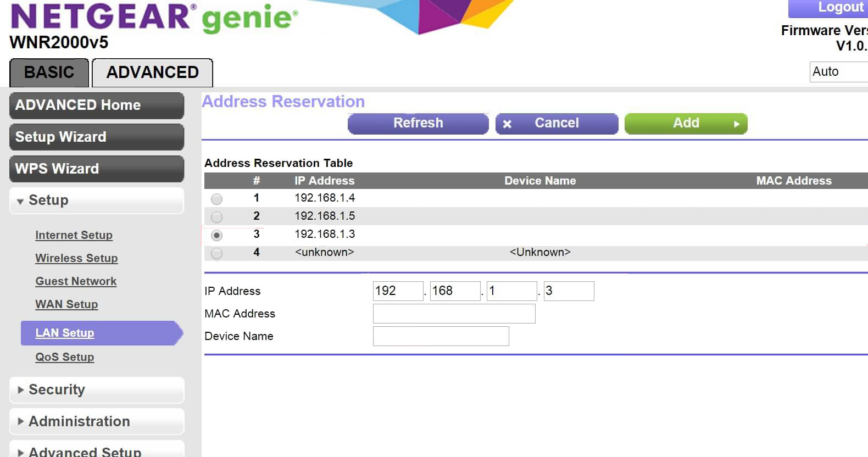Screen dimensions: 868x457
Task: Open QoS Setup link
Action: click(65, 357)
